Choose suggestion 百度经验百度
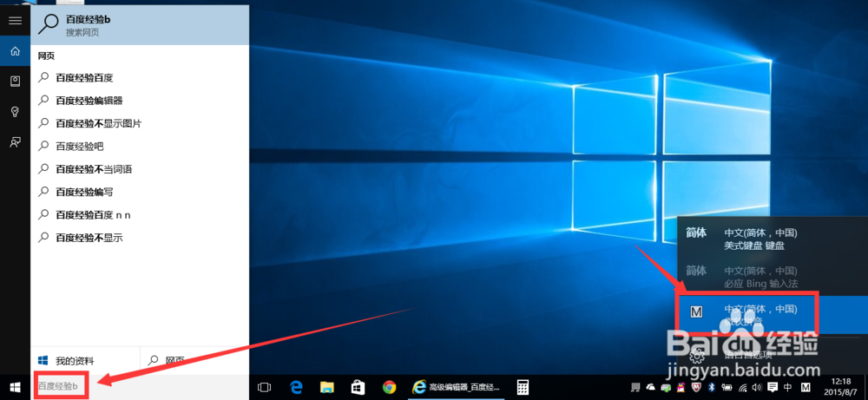Screen dimensions: 868x400 point(140,78)
